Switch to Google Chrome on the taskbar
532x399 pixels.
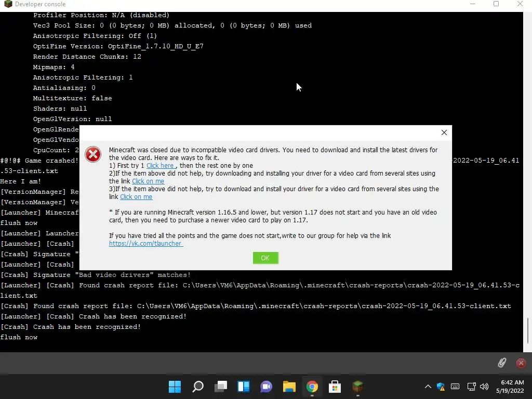(312, 387)
